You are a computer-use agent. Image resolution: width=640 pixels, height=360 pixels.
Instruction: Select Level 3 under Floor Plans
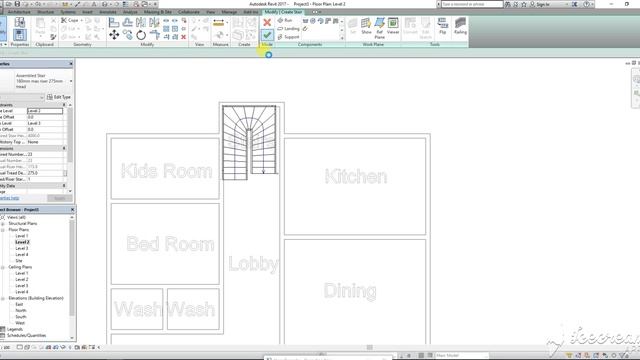click(22, 248)
